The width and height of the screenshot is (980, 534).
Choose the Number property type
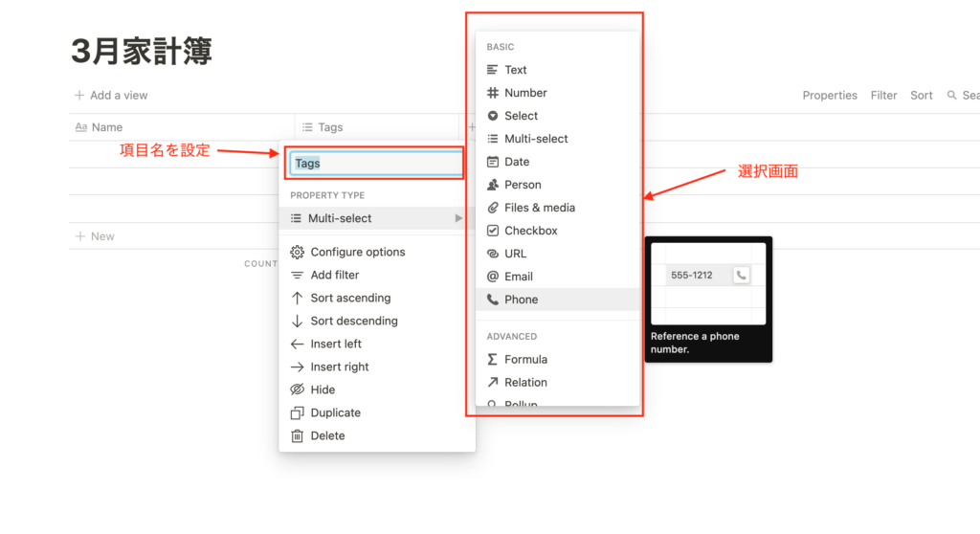tap(557, 93)
